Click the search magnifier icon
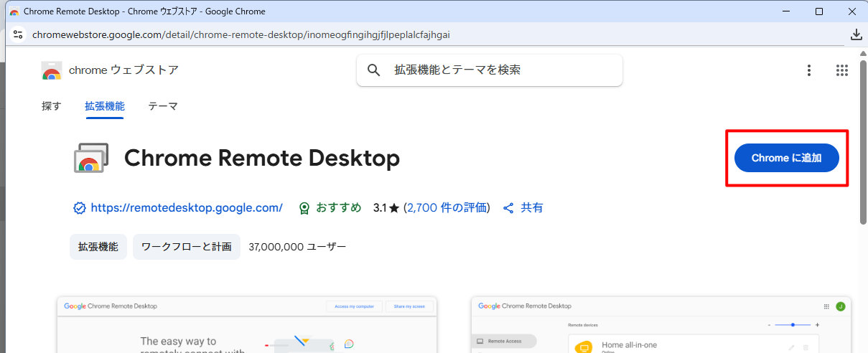This screenshot has width=868, height=353. [373, 70]
